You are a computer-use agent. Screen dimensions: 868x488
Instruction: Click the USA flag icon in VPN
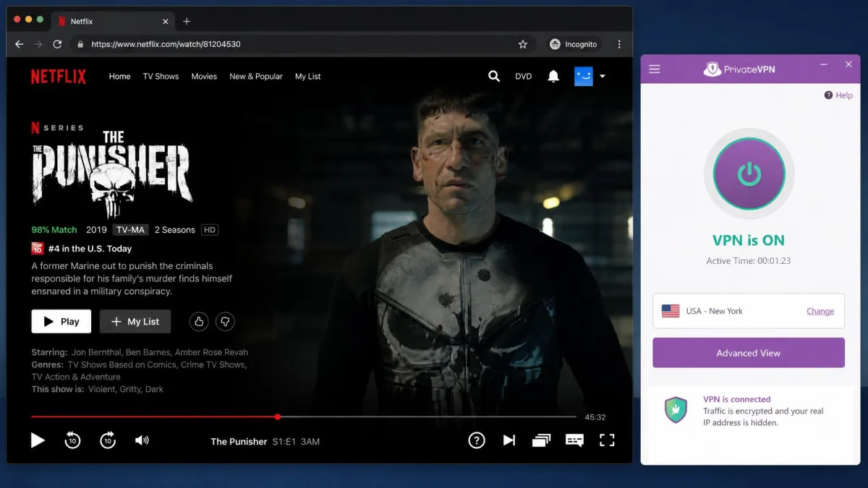click(x=671, y=311)
